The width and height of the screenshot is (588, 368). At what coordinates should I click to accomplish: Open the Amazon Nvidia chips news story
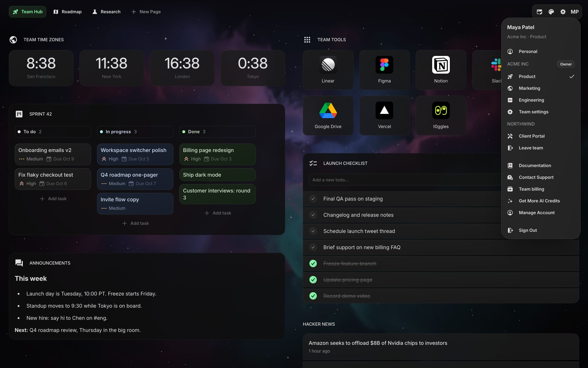441,347
